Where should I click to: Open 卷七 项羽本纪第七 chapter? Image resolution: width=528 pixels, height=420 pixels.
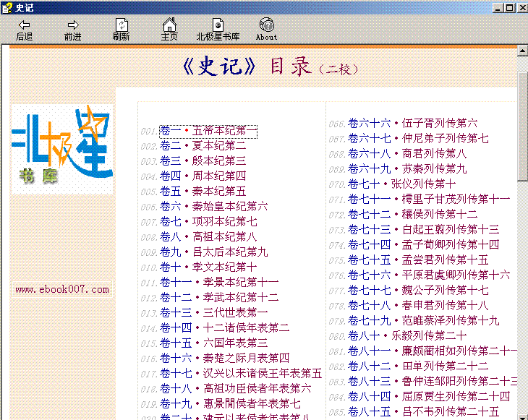[208, 221]
